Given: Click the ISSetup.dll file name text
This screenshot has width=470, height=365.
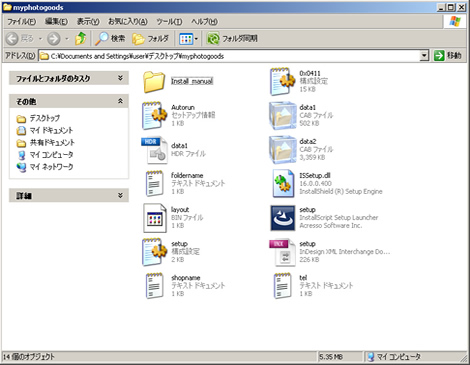Looking at the screenshot, I should pos(315,176).
